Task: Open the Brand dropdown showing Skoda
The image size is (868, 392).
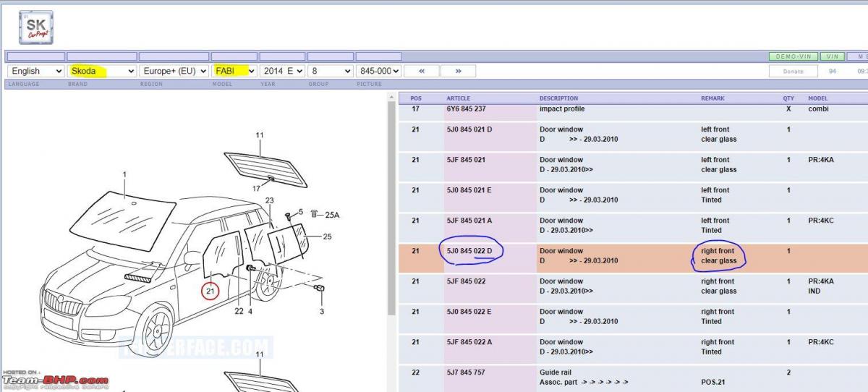Action: click(x=101, y=71)
